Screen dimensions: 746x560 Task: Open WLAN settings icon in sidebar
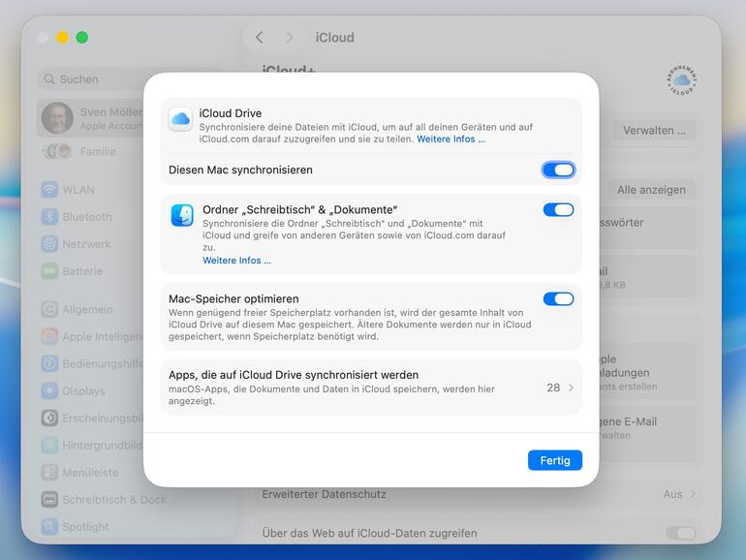tap(49, 190)
